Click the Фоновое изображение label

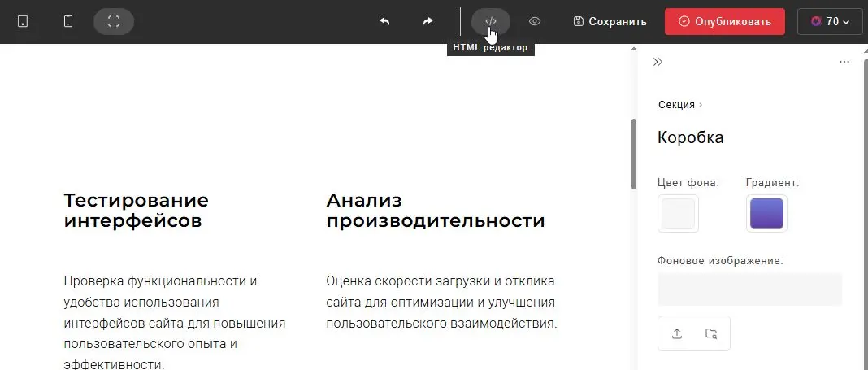[720, 261]
